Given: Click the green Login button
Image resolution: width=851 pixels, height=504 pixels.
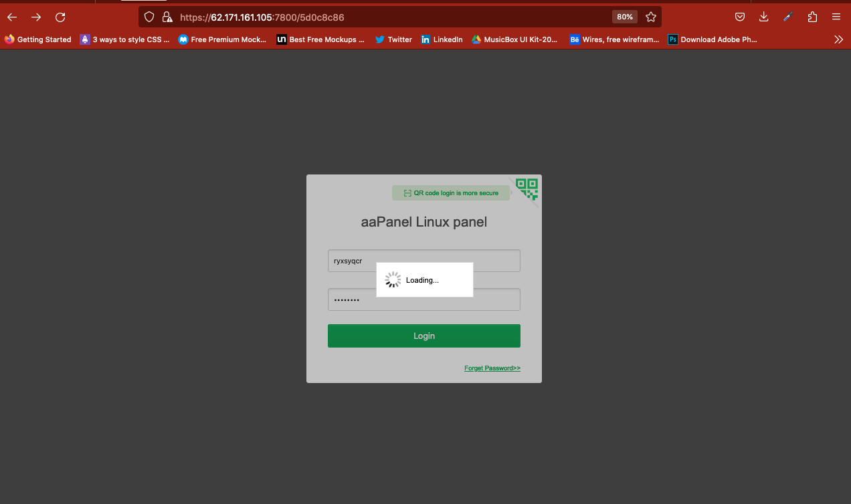Looking at the screenshot, I should coord(424,336).
